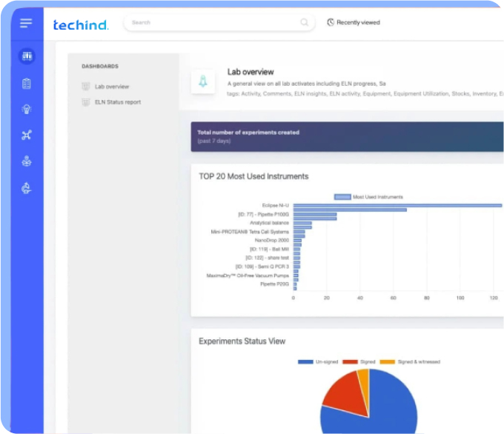Image resolution: width=504 pixels, height=434 pixels.
Task: Click the Total number of experiments created banner
Action: [x=347, y=136]
